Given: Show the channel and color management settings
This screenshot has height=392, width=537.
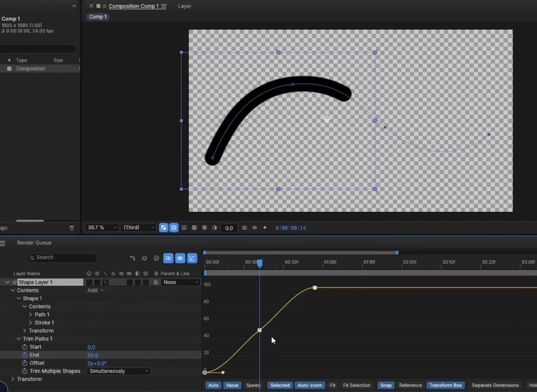Looking at the screenshot, I should 204,228.
